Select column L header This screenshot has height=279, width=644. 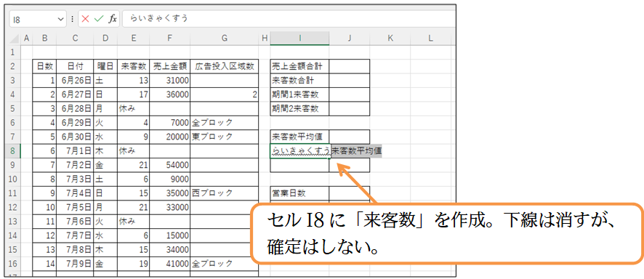(x=430, y=39)
